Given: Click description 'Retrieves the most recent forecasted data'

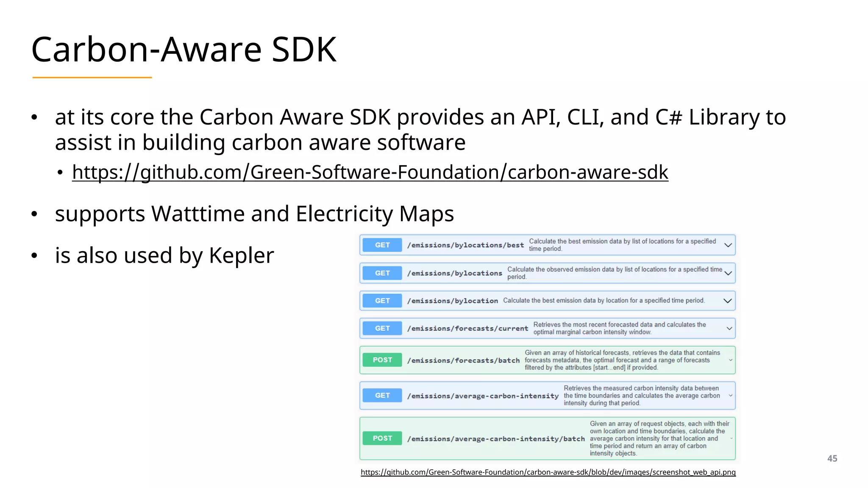Looking at the screenshot, I should point(620,328).
